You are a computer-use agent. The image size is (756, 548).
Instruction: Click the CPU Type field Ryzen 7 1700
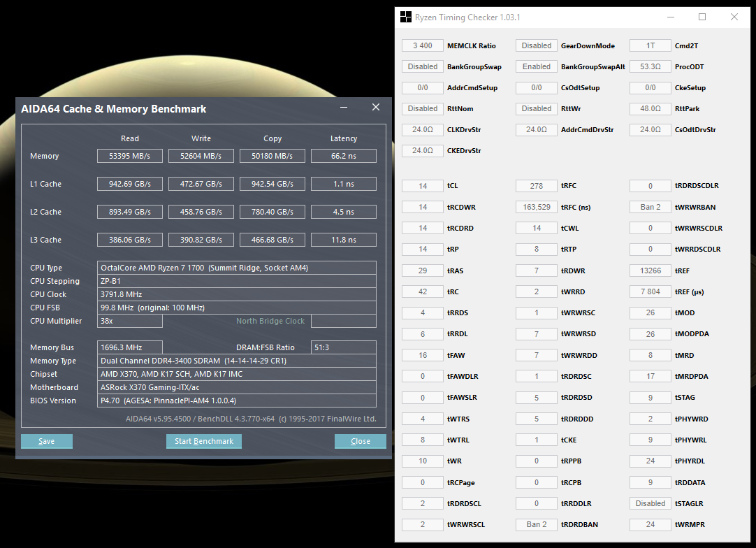pyautogui.click(x=237, y=268)
